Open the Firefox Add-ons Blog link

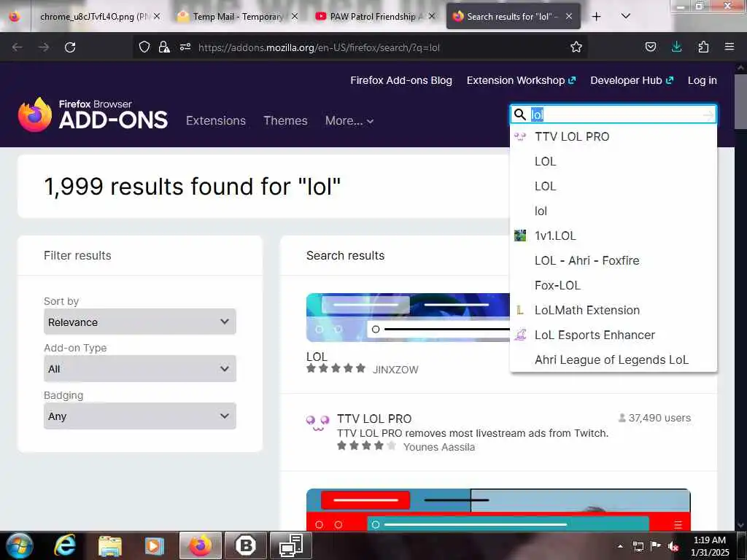click(401, 80)
